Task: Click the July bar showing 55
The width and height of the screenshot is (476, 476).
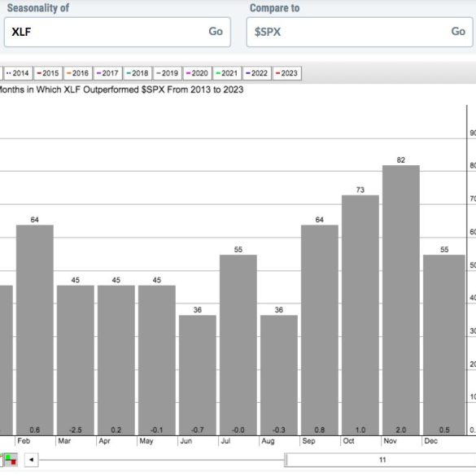Action: point(238,345)
